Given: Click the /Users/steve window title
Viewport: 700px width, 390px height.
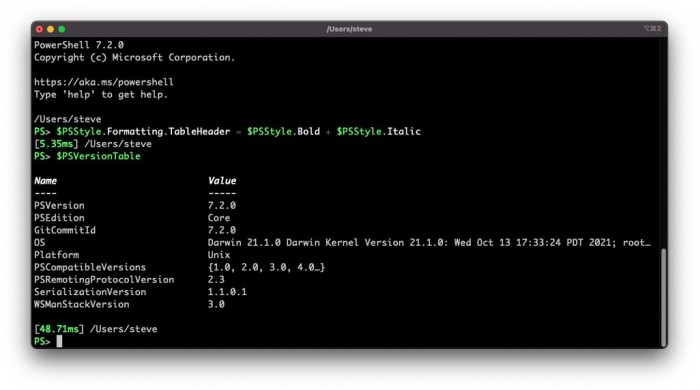Looking at the screenshot, I should 349,29.
